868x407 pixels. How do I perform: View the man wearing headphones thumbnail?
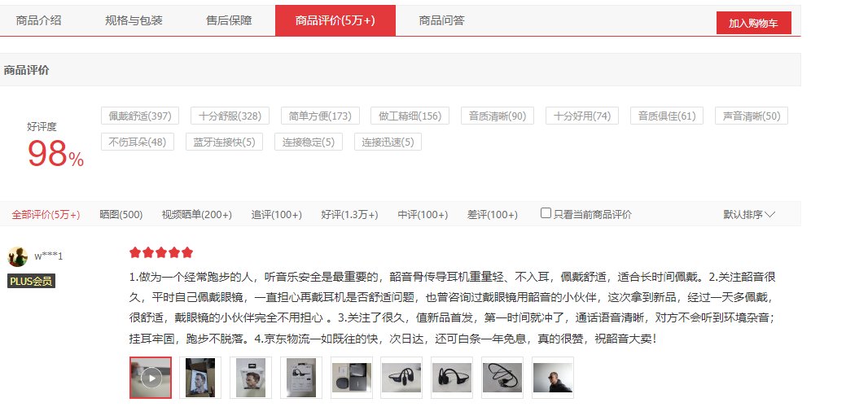pos(552,378)
